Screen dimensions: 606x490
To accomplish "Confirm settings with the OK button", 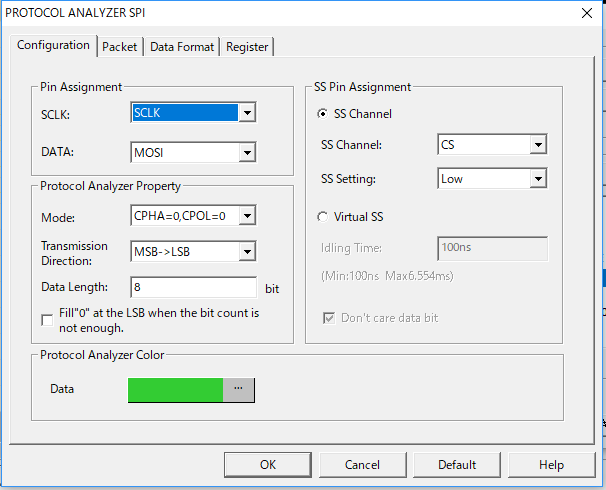I will 268,465.
